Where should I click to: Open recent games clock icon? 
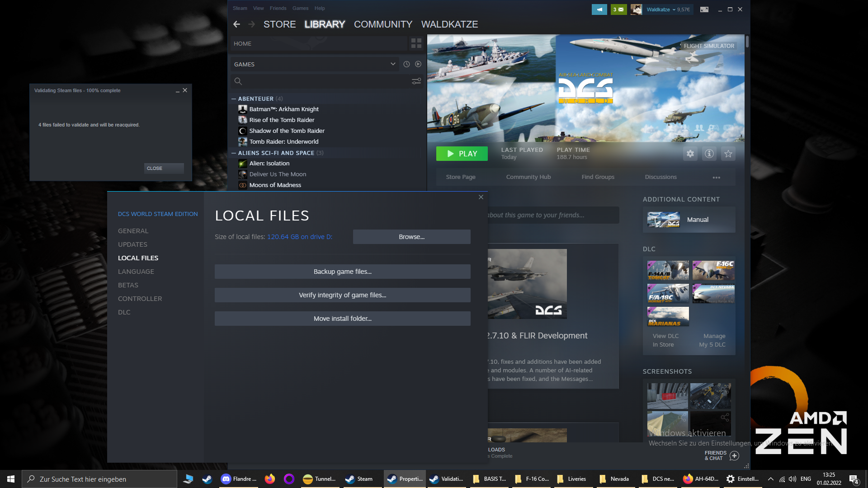406,64
